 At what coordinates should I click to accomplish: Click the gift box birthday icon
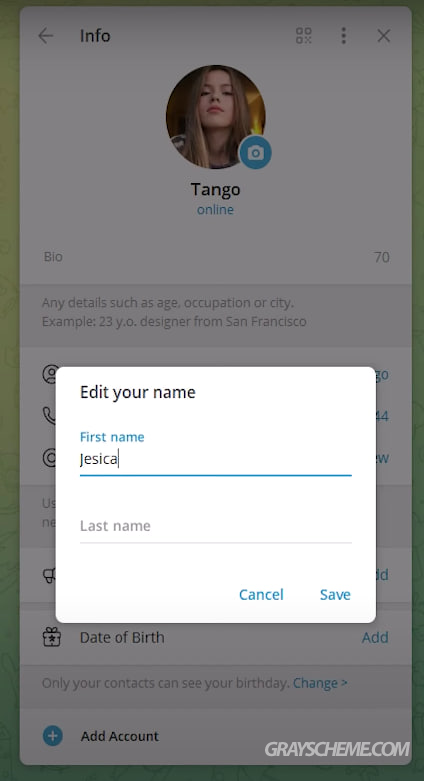(x=52, y=637)
